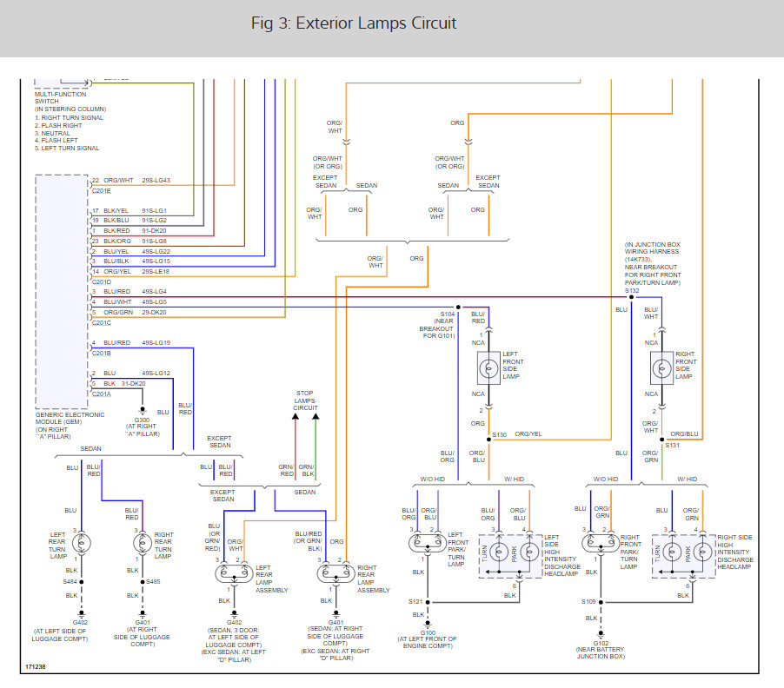Click connector label 'C201A'
Screen dimensions: 784x688
102,394
